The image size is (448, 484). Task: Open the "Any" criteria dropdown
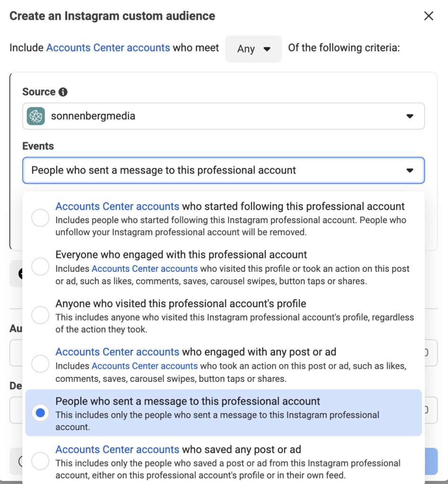coord(253,48)
